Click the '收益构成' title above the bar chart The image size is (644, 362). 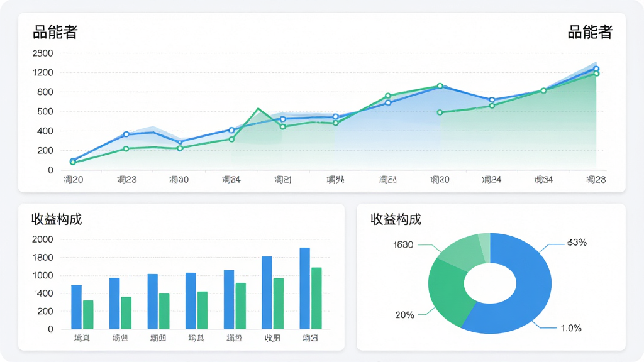coord(57,219)
